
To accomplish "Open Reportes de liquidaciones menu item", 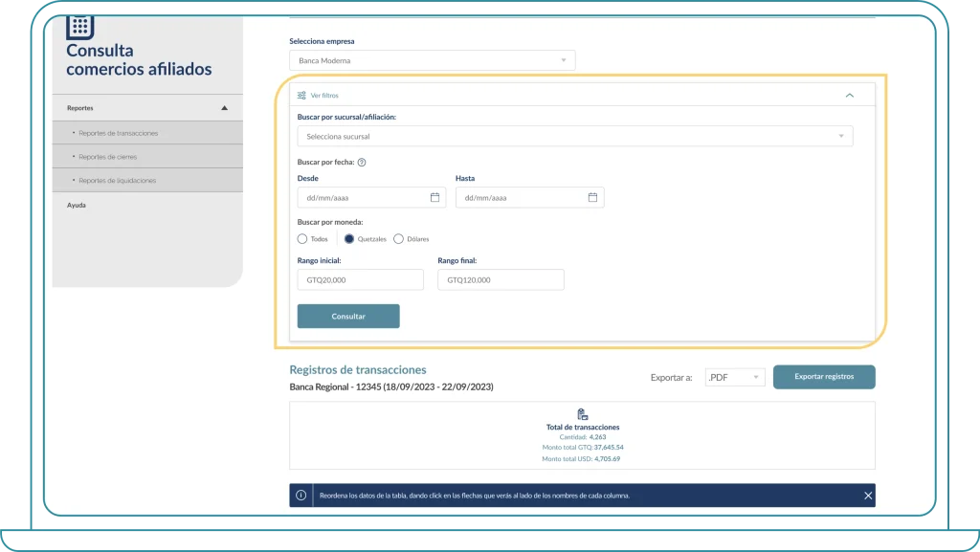I will [x=147, y=181].
